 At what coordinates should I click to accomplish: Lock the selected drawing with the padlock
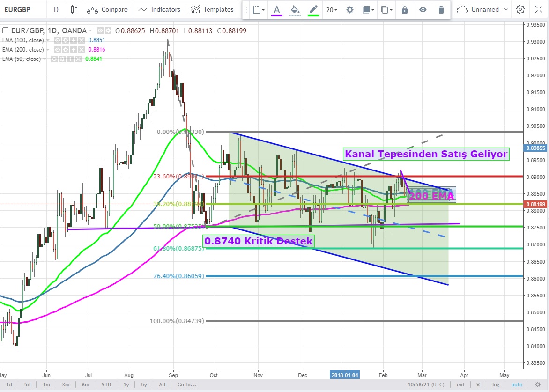click(x=404, y=10)
